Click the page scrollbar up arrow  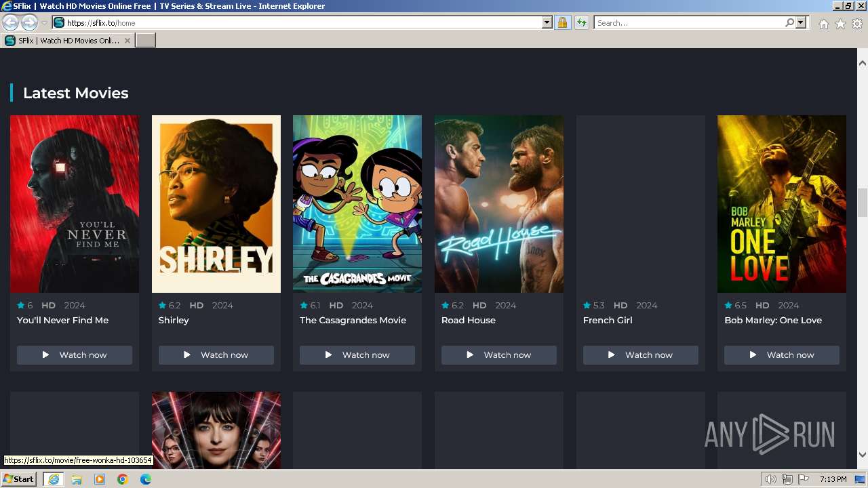[x=863, y=62]
